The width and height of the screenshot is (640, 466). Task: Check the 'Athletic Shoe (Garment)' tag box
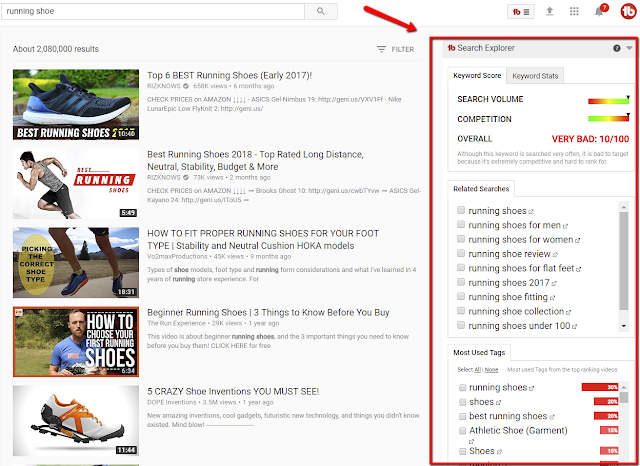coord(462,430)
